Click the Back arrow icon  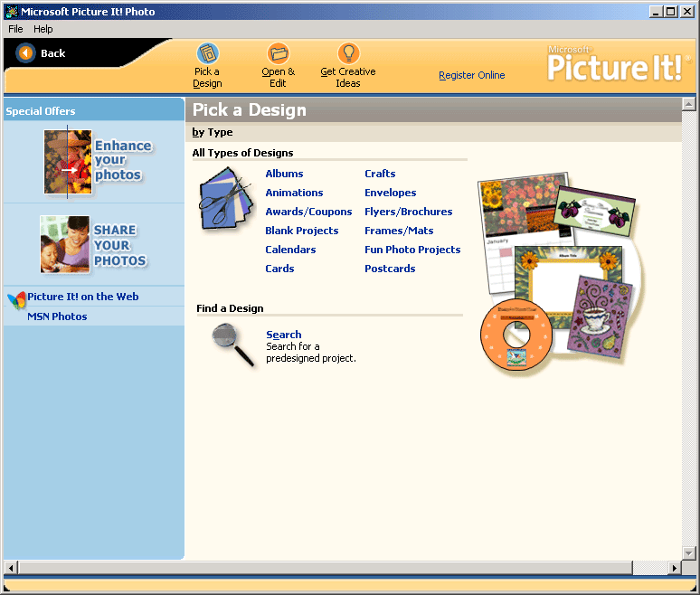click(25, 53)
